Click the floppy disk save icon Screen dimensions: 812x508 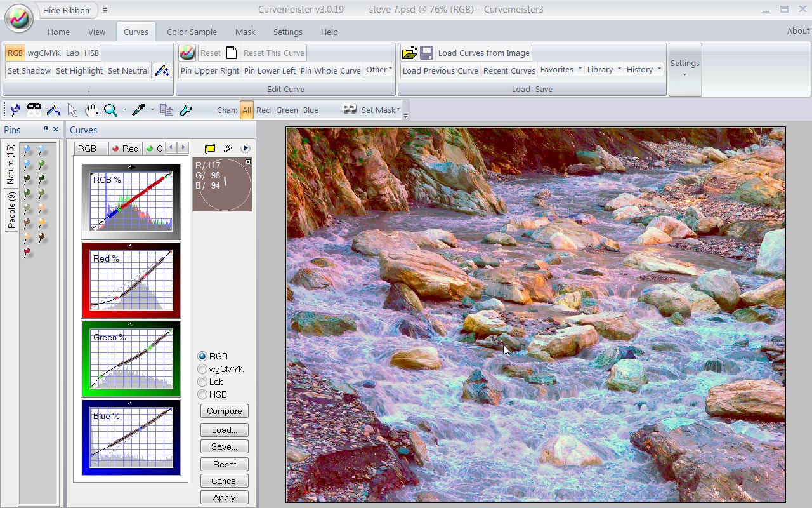point(427,53)
